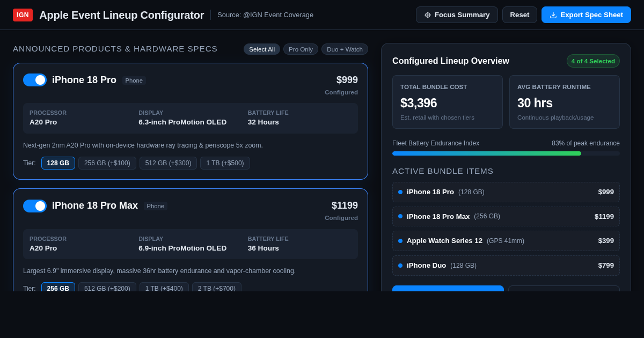This screenshot has width=644, height=338.
Task: Click the Configured Lineup Overview heading
Action: coord(451,61)
